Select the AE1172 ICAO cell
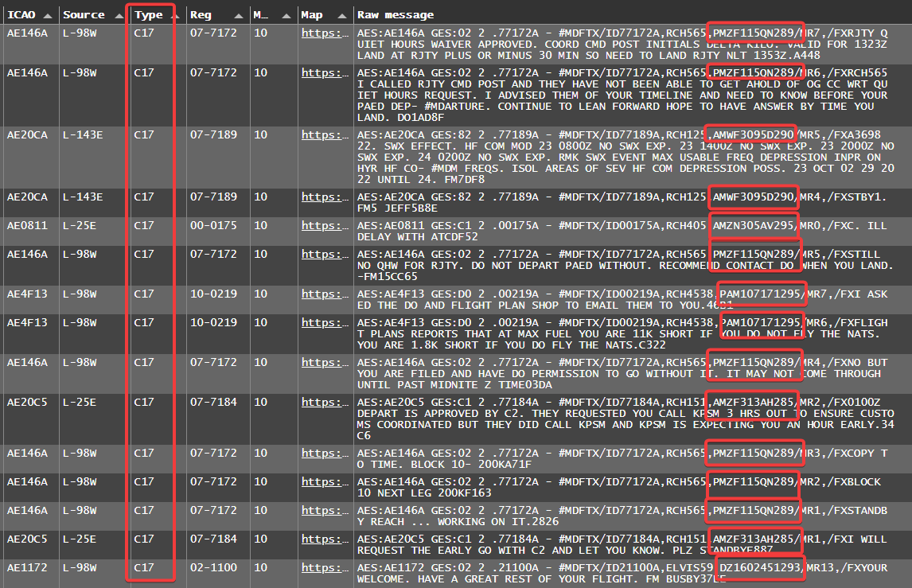Screen dimensions: 912x588 (x=27, y=567)
